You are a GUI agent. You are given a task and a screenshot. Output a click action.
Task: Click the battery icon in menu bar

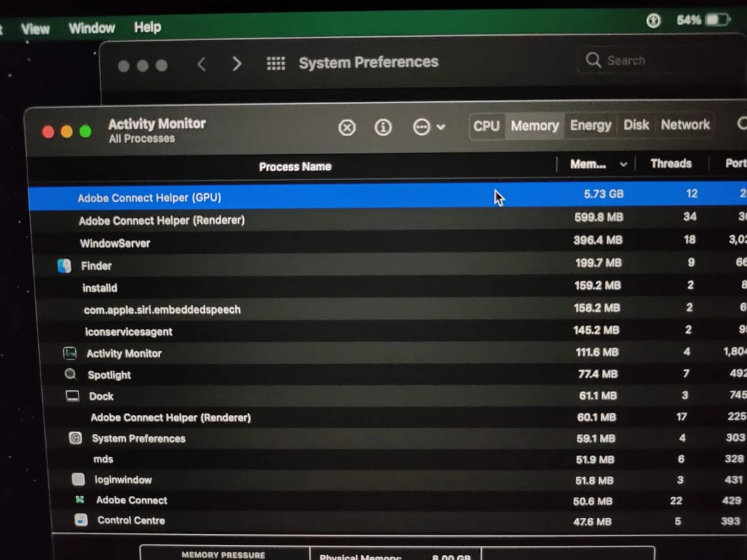coord(717,20)
